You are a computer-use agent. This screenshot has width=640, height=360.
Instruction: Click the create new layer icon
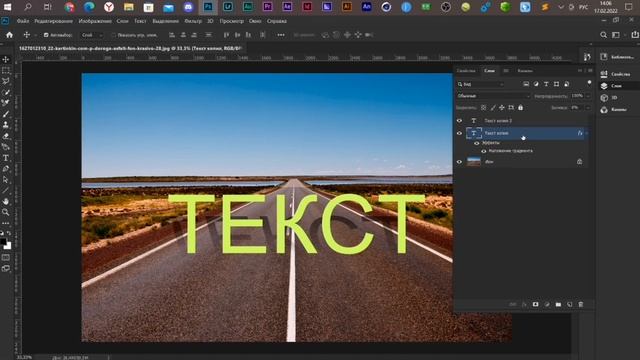tap(569, 304)
